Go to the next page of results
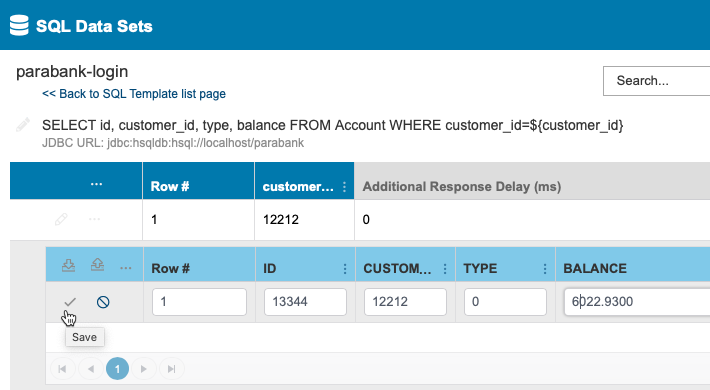710x390 pixels. click(x=144, y=369)
